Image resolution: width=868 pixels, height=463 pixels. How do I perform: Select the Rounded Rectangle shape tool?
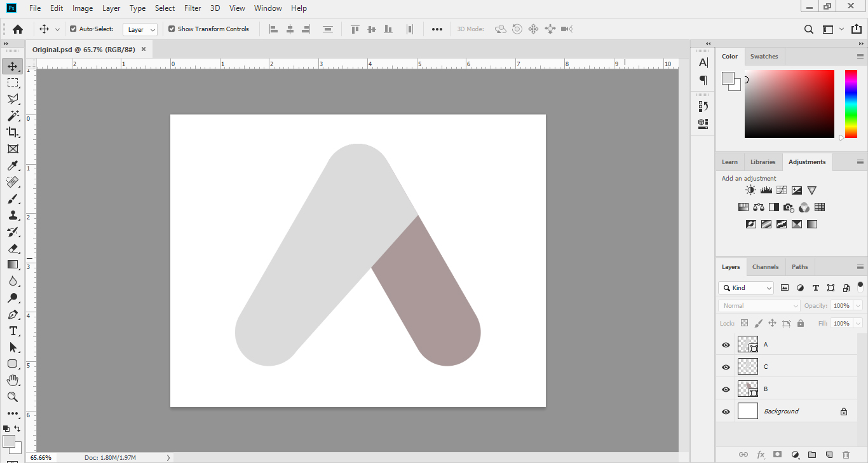(x=12, y=364)
